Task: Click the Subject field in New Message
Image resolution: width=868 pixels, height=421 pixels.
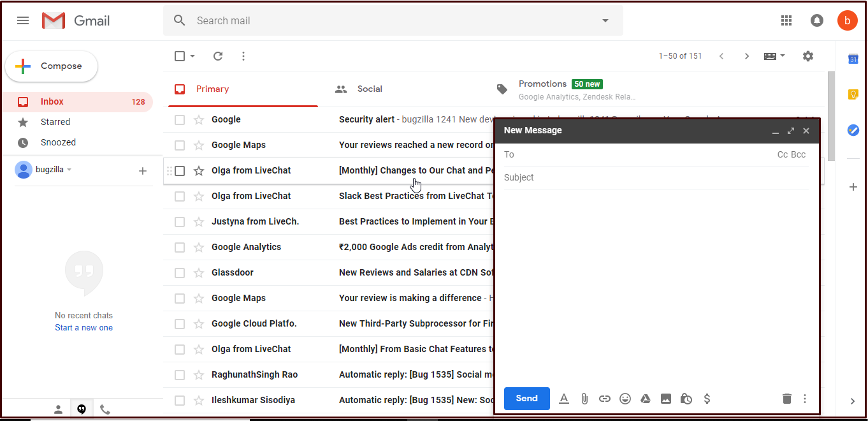Action: click(655, 177)
